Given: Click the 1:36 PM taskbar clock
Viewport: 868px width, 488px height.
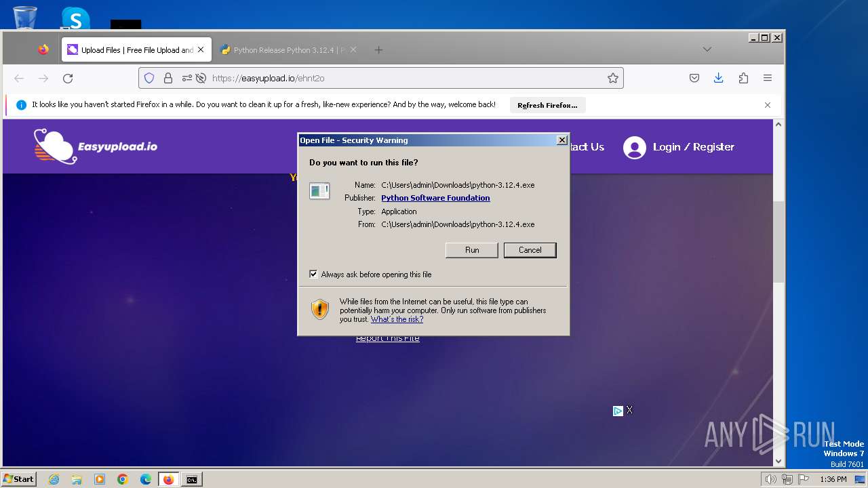Looking at the screenshot, I should (x=833, y=479).
